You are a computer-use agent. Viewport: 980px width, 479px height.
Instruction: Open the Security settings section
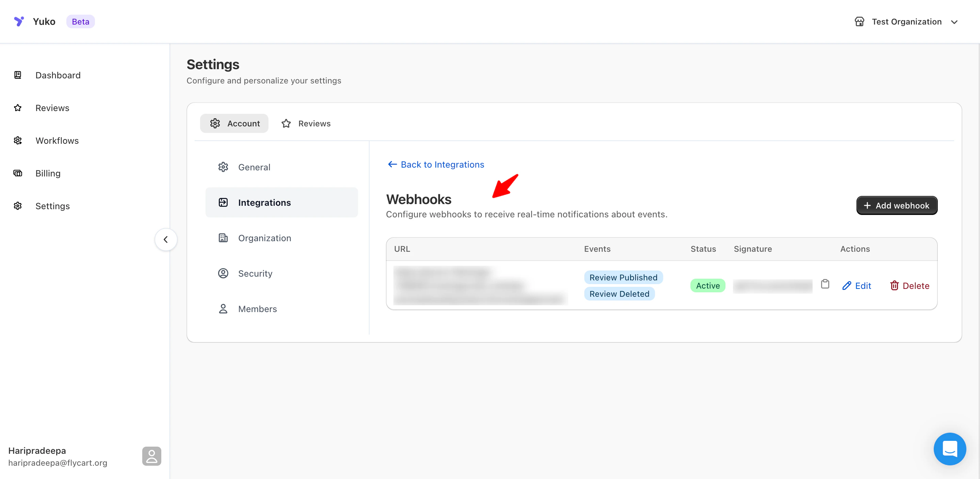[255, 273]
